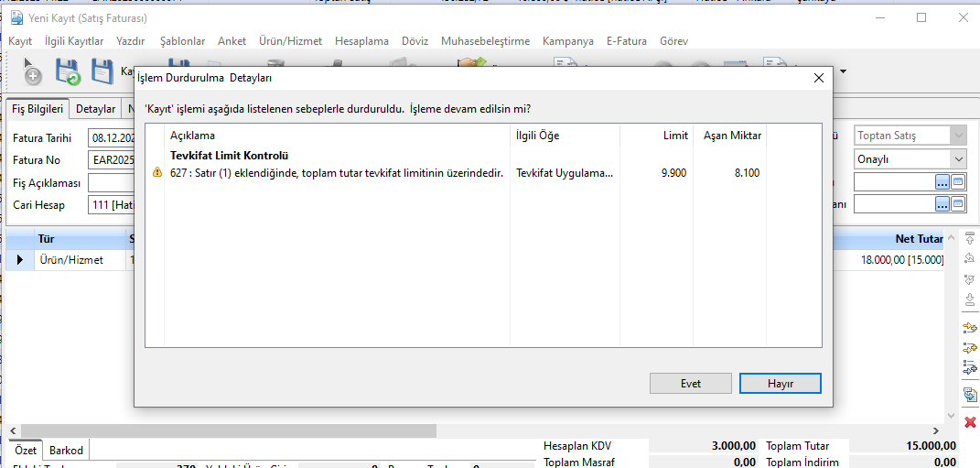Click the first yellow arrow insert-row icon
980x468 pixels.
970,327
